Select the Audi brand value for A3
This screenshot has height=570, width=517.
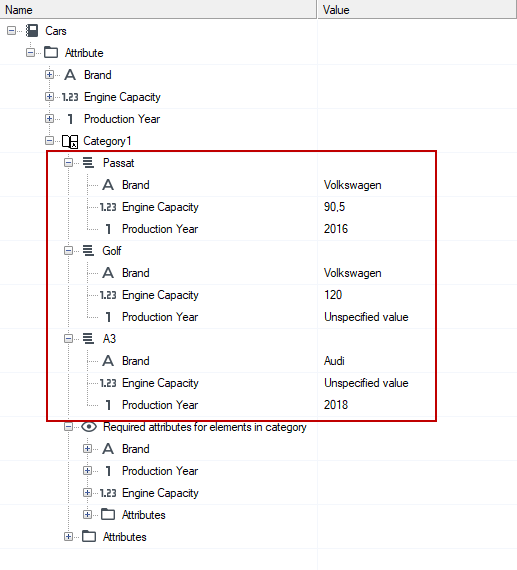click(334, 361)
